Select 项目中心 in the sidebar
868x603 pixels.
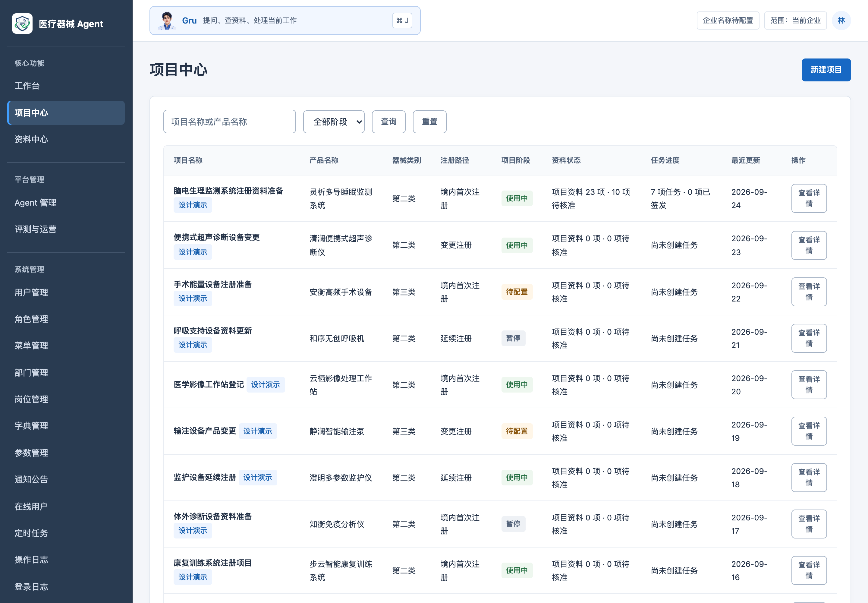pyautogui.click(x=66, y=112)
